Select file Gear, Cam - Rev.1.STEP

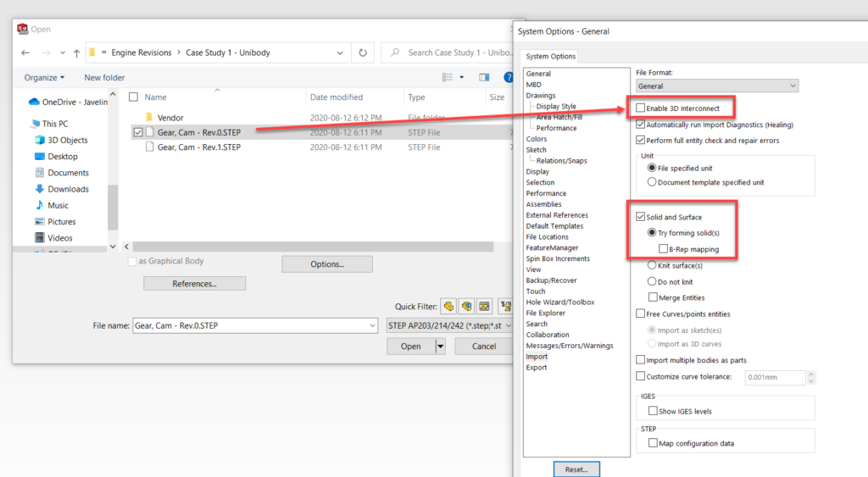(x=192, y=147)
